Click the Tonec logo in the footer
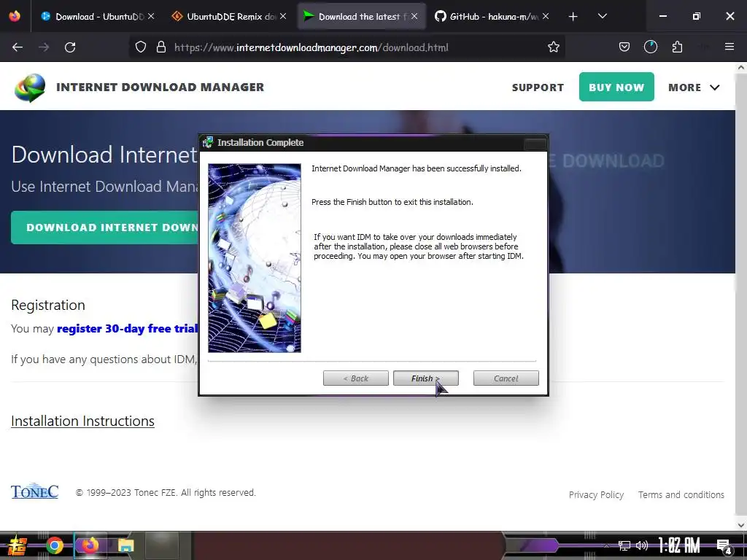Viewport: 747px width, 560px height. click(x=35, y=491)
